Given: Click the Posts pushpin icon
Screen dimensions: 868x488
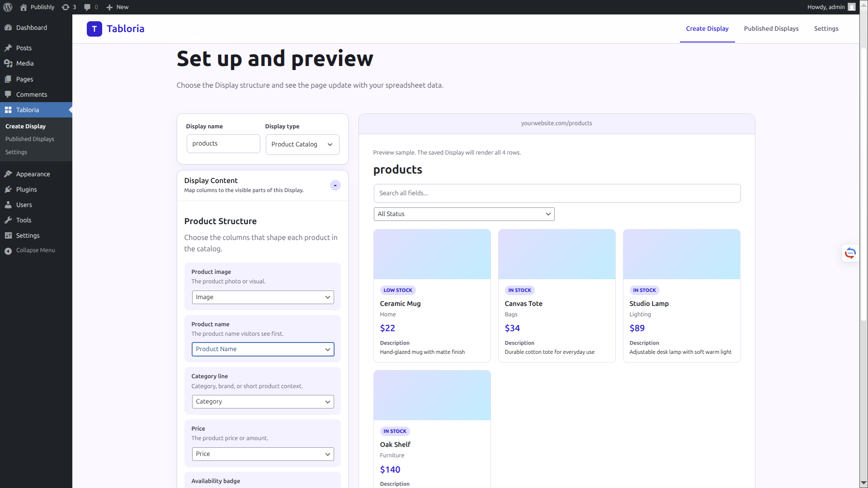Looking at the screenshot, I should coord(8,48).
